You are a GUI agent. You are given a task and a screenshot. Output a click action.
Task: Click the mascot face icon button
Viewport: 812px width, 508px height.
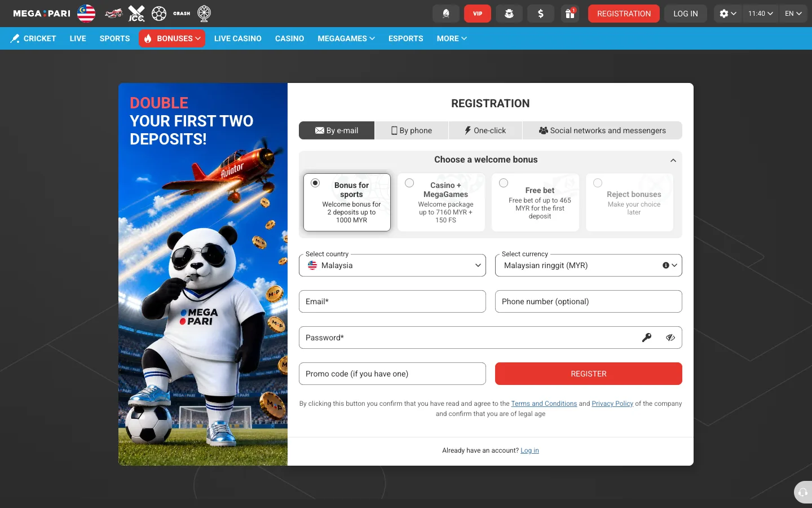click(509, 14)
